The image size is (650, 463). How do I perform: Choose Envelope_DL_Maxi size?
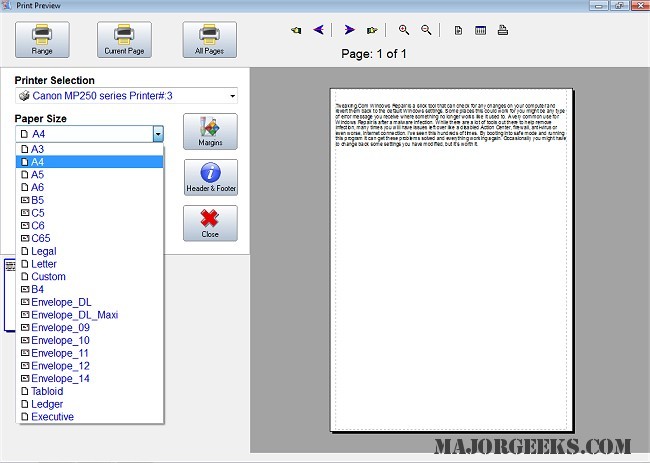pyautogui.click(x=90, y=315)
